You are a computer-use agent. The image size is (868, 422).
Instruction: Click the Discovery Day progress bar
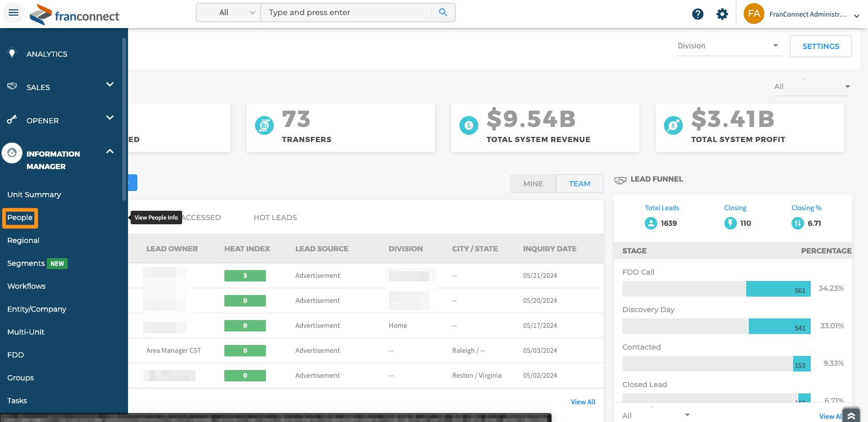[717, 326]
